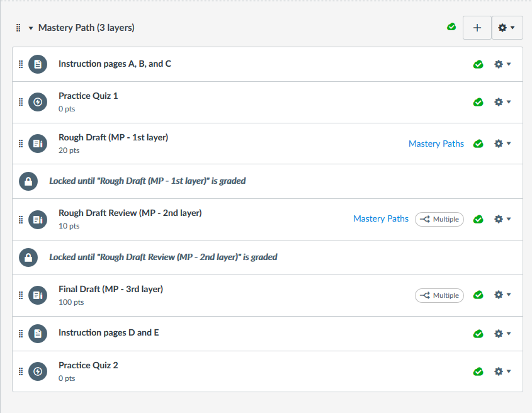This screenshot has width=532, height=413.
Task: Click the quiz icon beside Practice Quiz 1
Action: click(38, 102)
